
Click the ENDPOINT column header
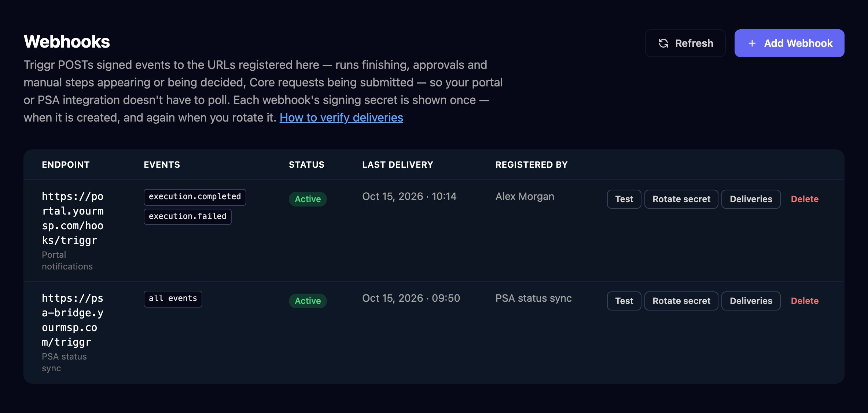tap(66, 165)
